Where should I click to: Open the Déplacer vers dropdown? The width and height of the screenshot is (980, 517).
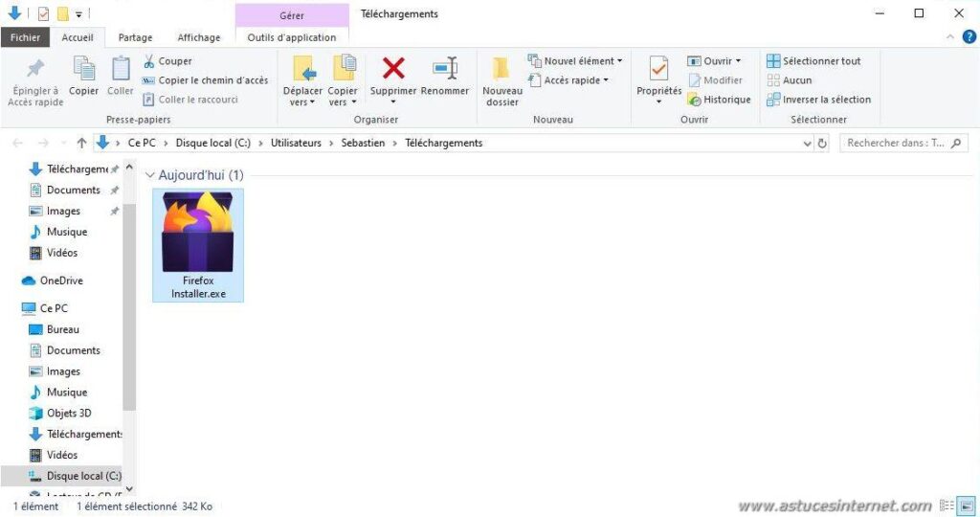(302, 97)
